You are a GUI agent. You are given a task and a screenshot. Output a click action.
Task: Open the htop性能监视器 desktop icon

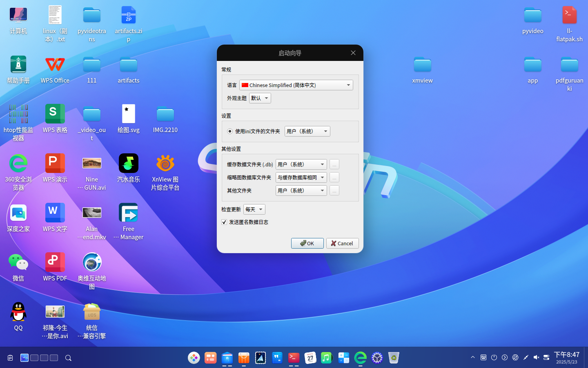[18, 114]
